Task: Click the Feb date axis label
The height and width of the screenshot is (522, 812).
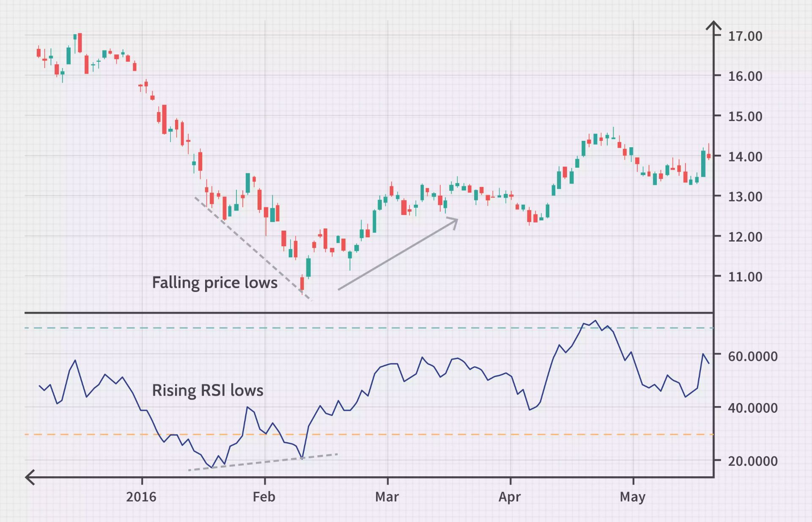Action: tap(264, 497)
